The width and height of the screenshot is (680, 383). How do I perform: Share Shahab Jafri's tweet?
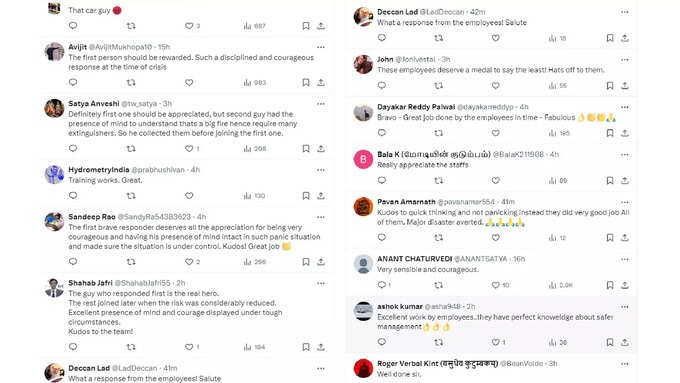click(321, 347)
